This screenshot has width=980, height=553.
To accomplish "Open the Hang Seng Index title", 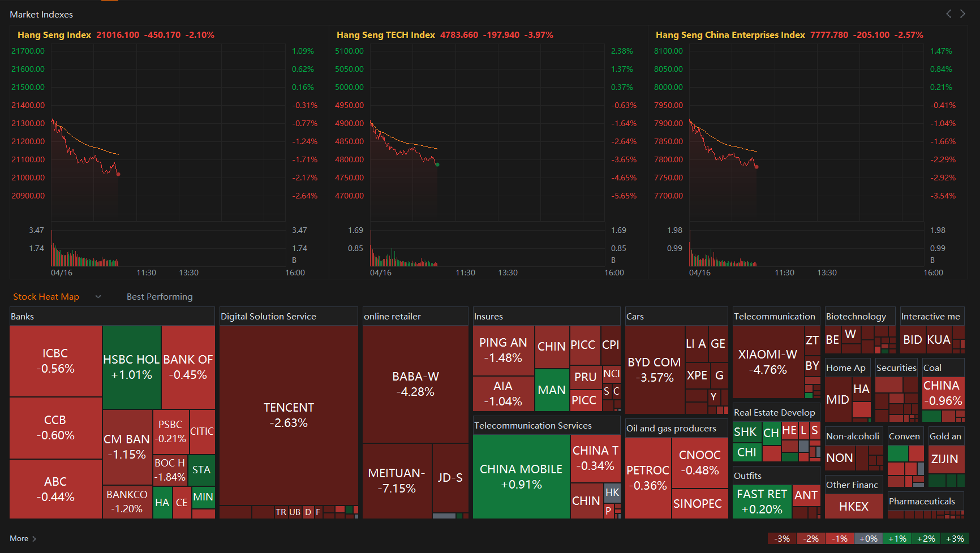I will (x=54, y=35).
